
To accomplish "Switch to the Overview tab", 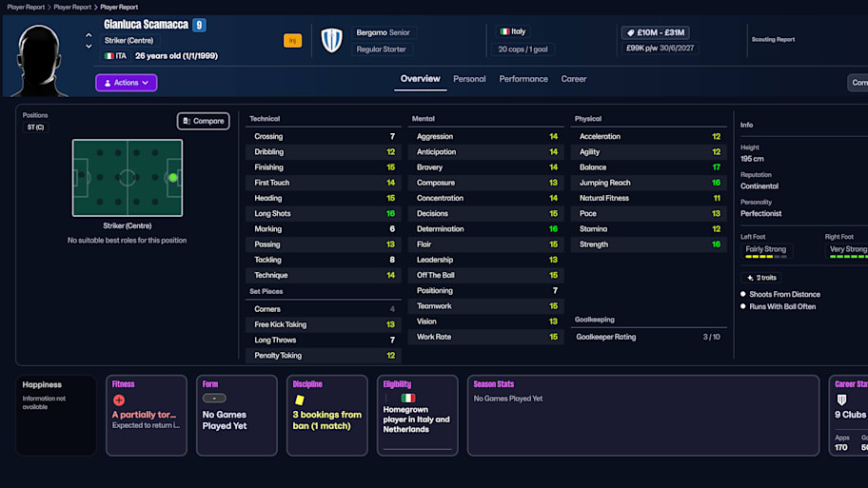I will pos(420,79).
